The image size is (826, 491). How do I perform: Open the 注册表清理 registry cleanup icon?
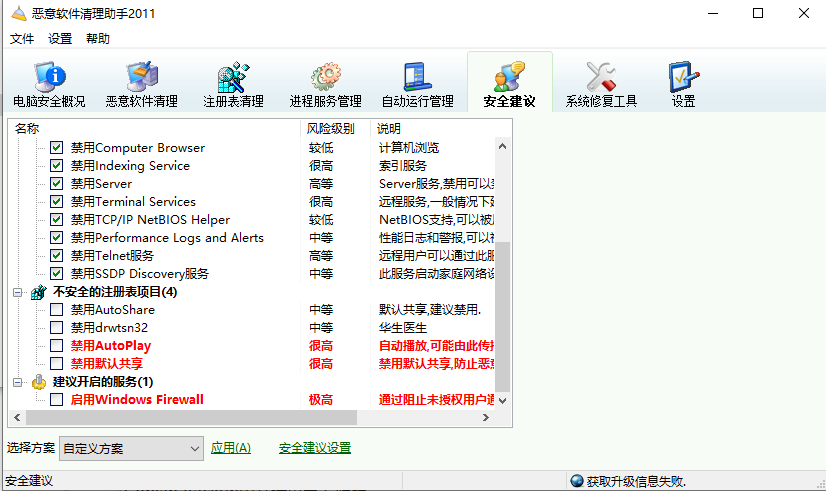(233, 77)
